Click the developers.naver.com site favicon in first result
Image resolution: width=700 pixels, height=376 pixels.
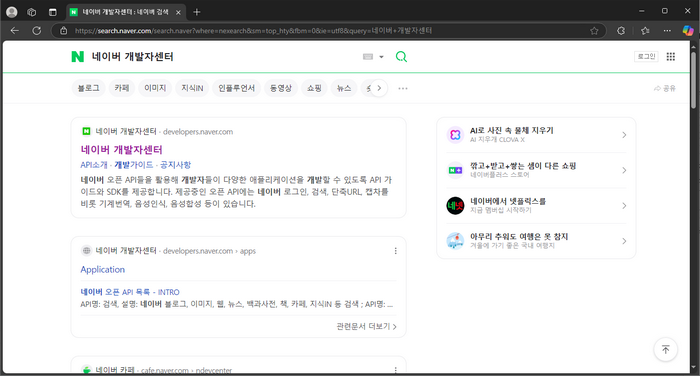coord(87,131)
